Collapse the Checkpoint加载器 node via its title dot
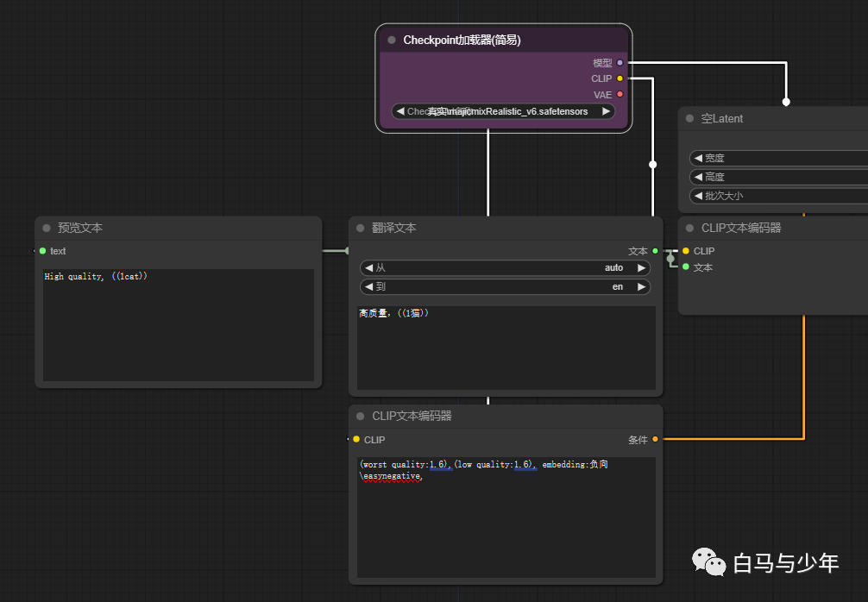Image resolution: width=868 pixels, height=602 pixels. click(392, 40)
